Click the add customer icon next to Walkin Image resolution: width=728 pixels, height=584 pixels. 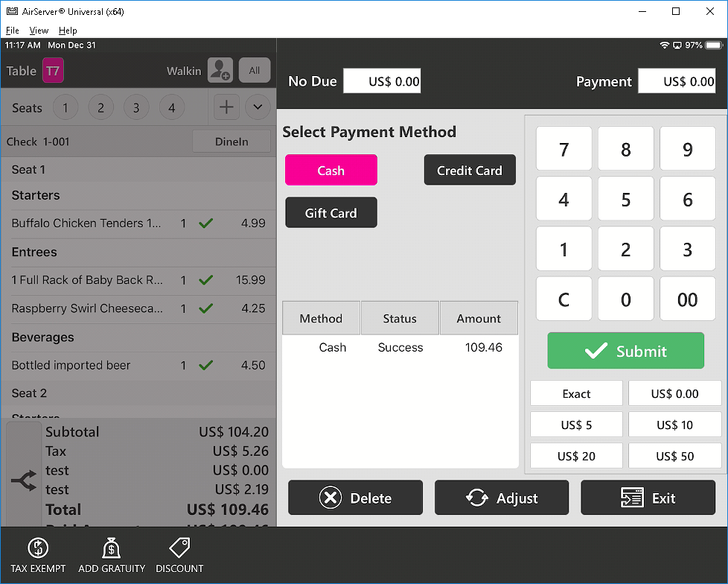pos(220,70)
